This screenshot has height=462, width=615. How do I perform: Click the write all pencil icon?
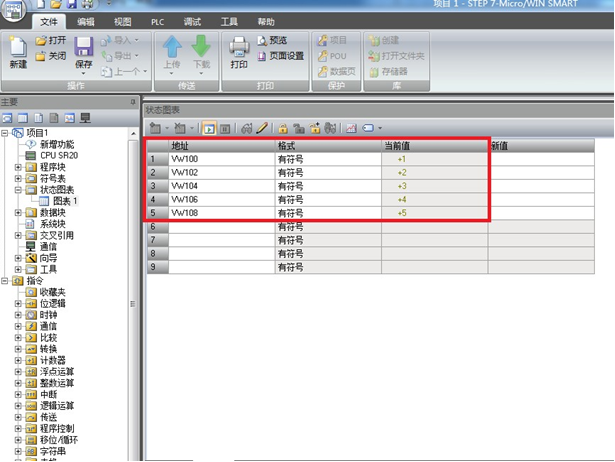click(262, 128)
